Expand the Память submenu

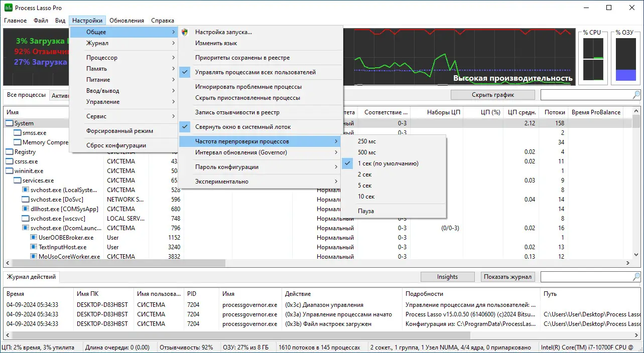point(123,69)
